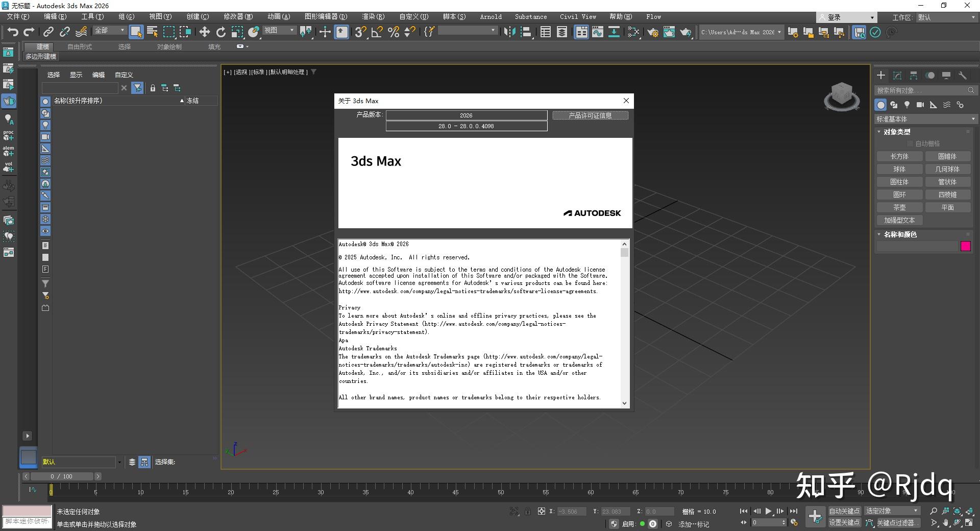Click the Undo icon

coord(13,32)
